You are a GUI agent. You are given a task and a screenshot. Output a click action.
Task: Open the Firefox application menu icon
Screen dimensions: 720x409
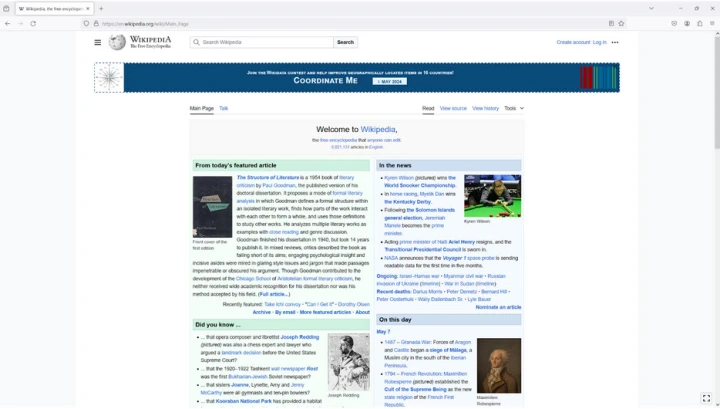712,23
